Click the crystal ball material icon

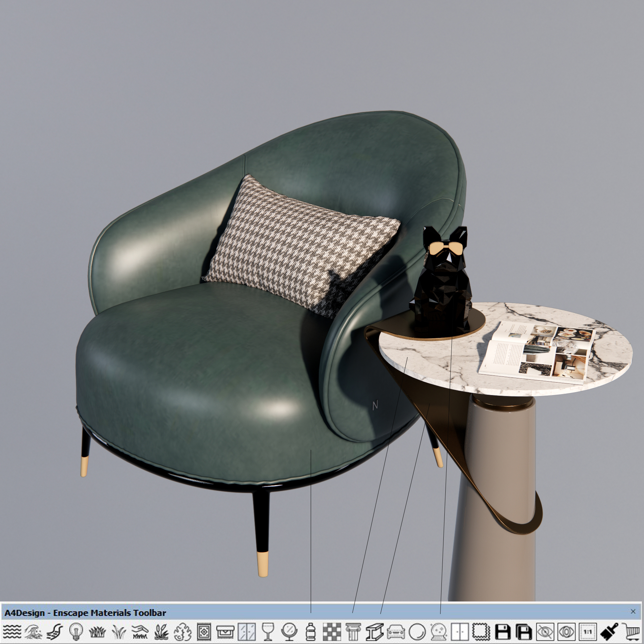(438, 631)
